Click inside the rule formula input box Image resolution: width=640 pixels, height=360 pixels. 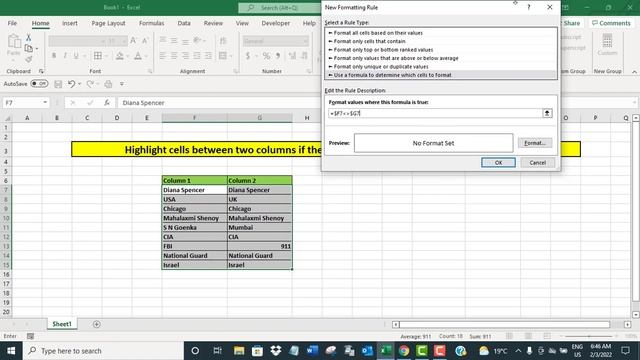coord(435,113)
